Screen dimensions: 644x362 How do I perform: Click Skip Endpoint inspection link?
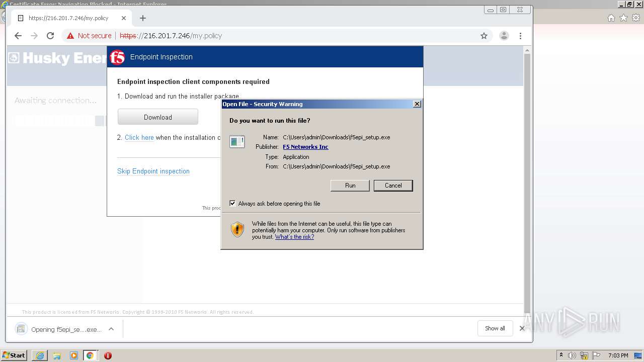[153, 171]
